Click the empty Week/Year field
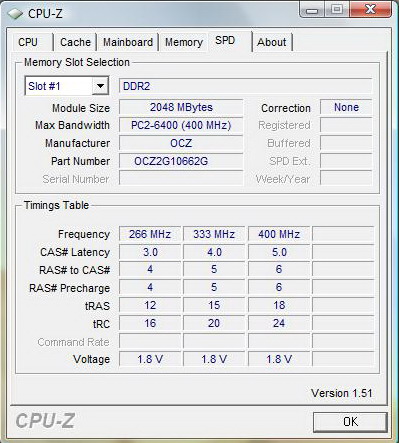The width and height of the screenshot is (399, 443). (346, 178)
